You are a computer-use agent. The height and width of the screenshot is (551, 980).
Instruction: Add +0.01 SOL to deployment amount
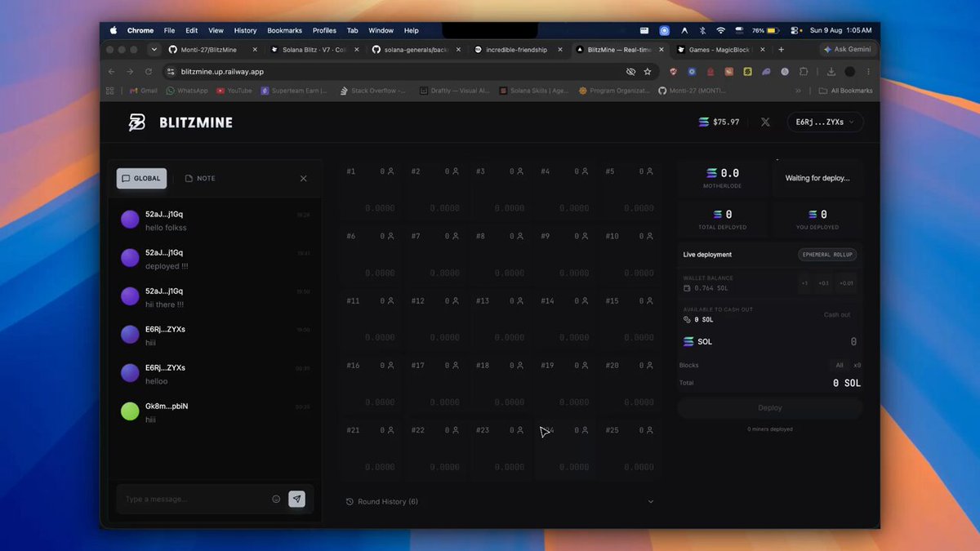point(846,283)
